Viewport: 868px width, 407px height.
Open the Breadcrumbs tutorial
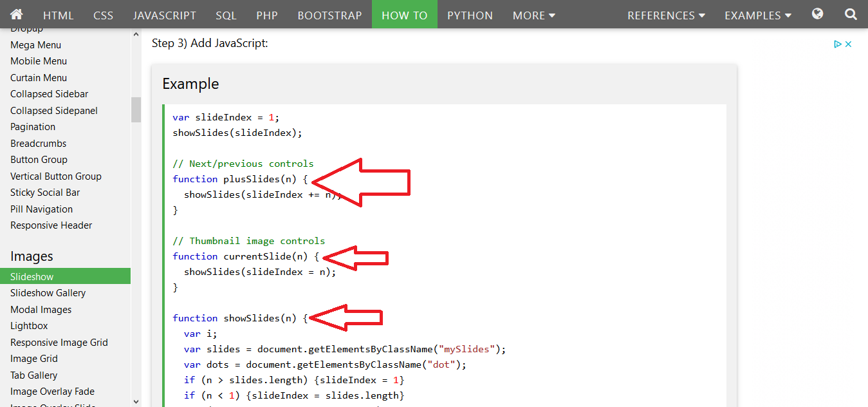[39, 143]
